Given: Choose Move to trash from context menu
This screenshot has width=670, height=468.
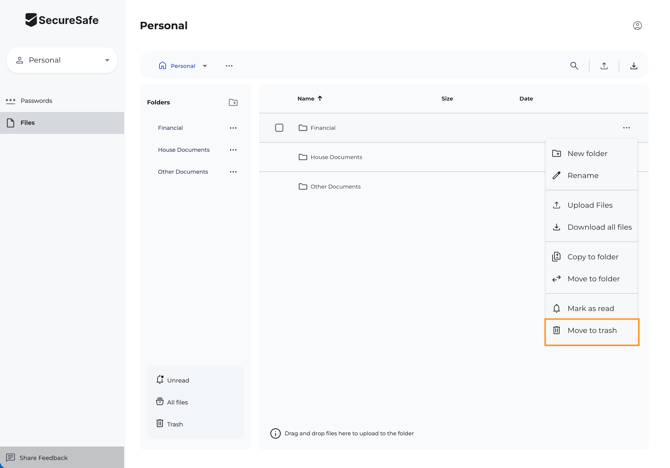Looking at the screenshot, I should click(591, 331).
